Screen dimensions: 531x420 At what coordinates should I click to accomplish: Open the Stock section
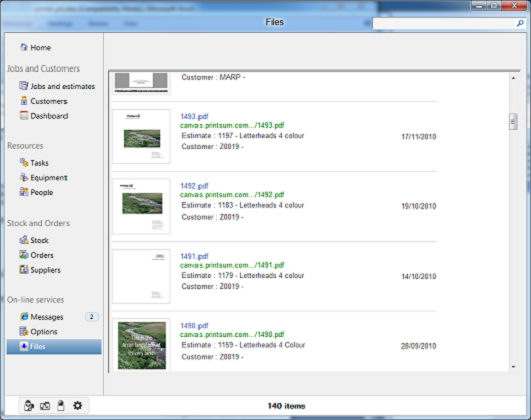coord(34,240)
